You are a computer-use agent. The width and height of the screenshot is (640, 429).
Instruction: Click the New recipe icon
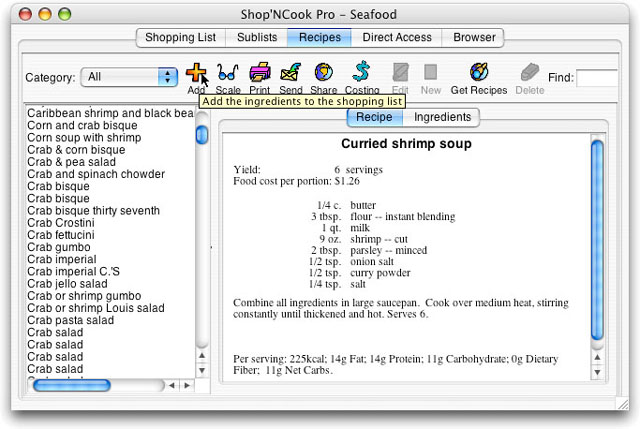431,73
